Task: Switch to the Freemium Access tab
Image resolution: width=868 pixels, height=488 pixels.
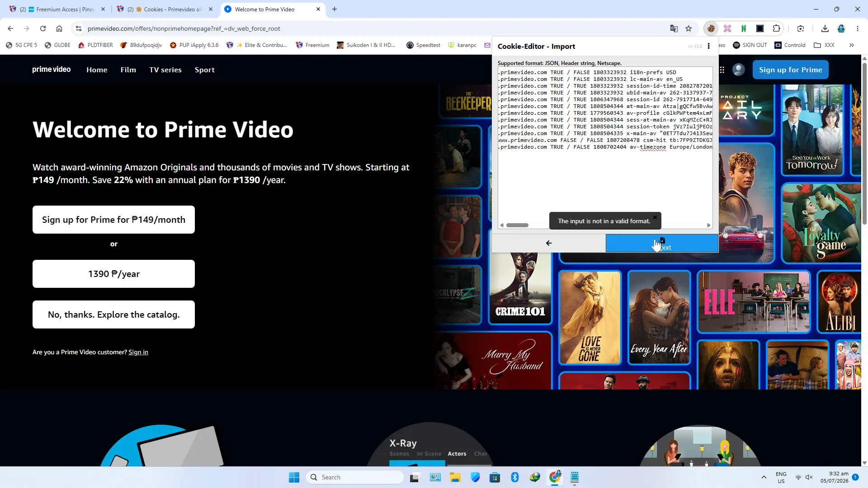Action: (57, 9)
